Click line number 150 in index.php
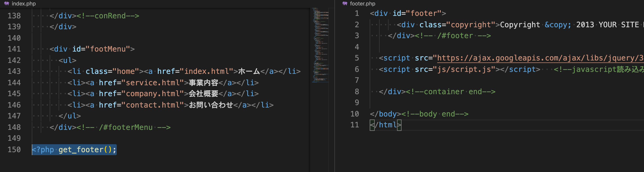Screen dimensions: 644x172 14,149
